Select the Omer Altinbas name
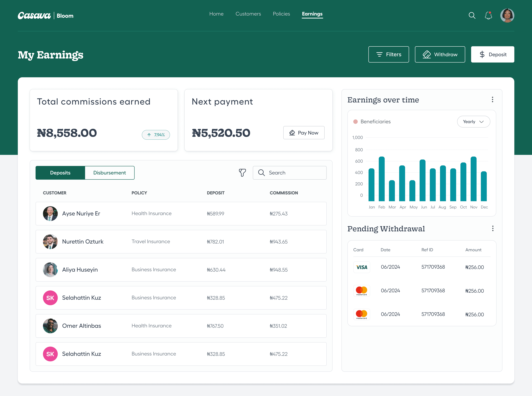The height and width of the screenshot is (396, 532). pos(82,326)
